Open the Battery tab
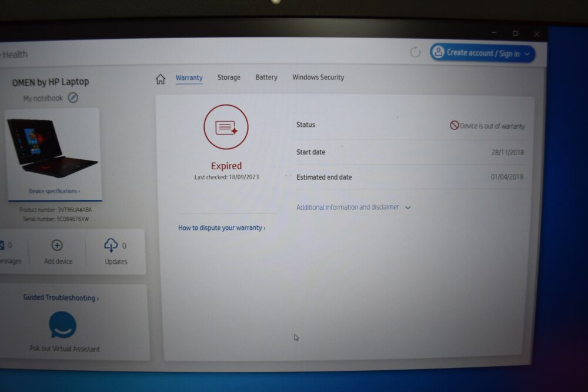This screenshot has width=588, height=392. pos(266,77)
